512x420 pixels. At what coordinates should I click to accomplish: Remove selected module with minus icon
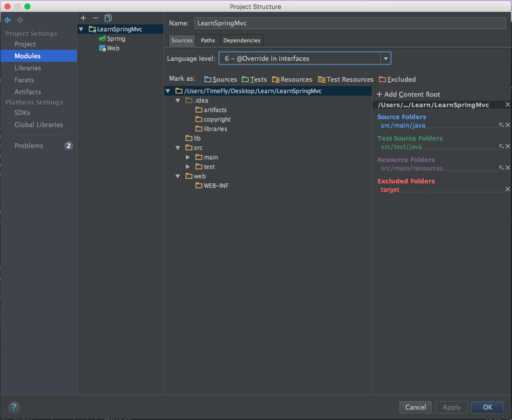coord(95,18)
